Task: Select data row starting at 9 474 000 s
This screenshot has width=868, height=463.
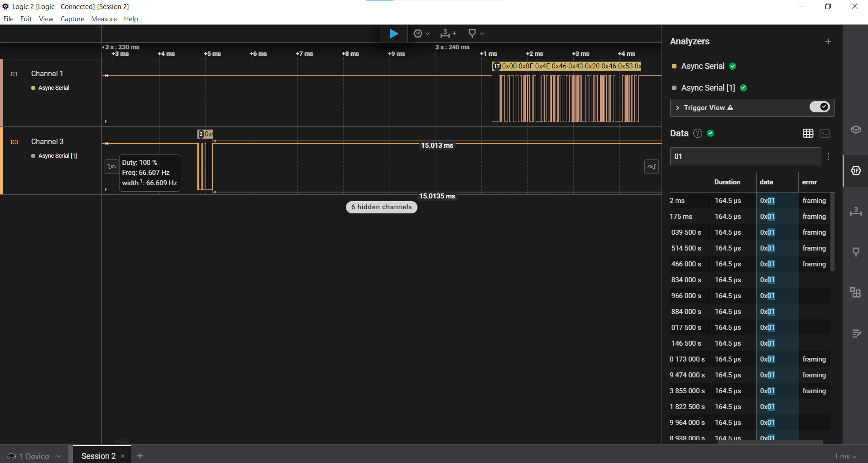Action: point(750,375)
